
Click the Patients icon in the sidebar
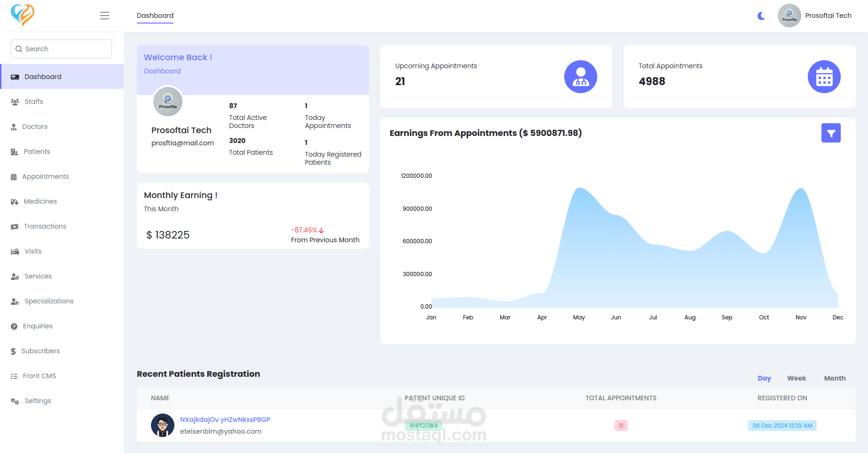[x=15, y=151]
